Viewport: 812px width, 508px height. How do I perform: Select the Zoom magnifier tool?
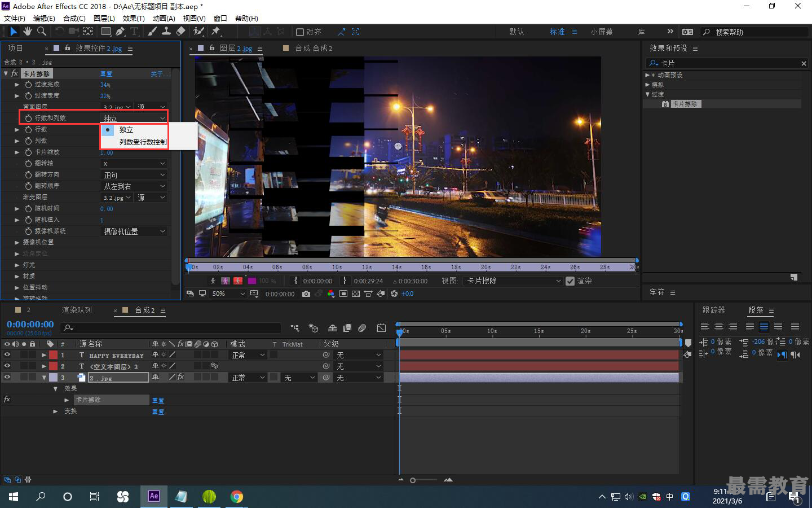(x=42, y=32)
